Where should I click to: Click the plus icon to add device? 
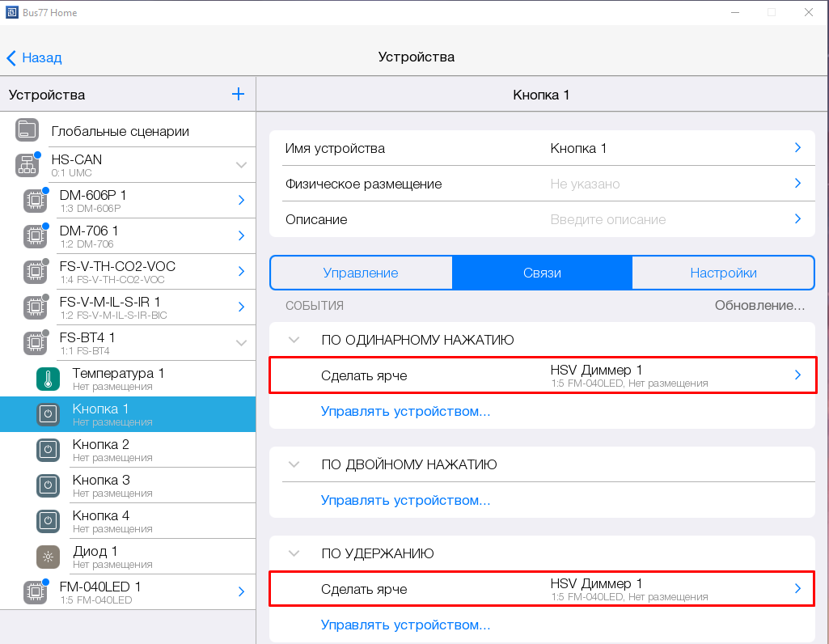tap(238, 95)
